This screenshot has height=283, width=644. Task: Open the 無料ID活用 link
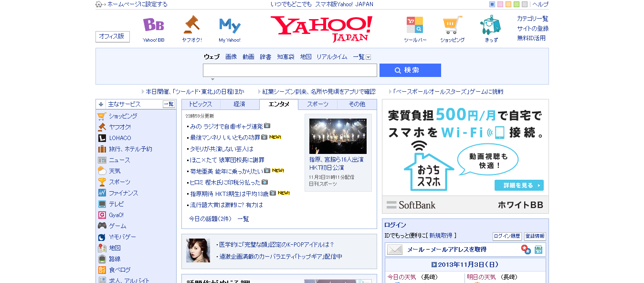[531, 38]
